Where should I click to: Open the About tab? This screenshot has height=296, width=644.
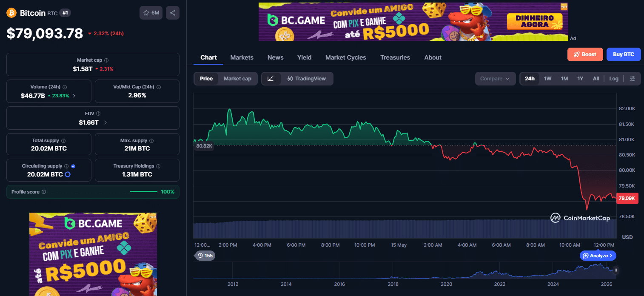click(433, 57)
